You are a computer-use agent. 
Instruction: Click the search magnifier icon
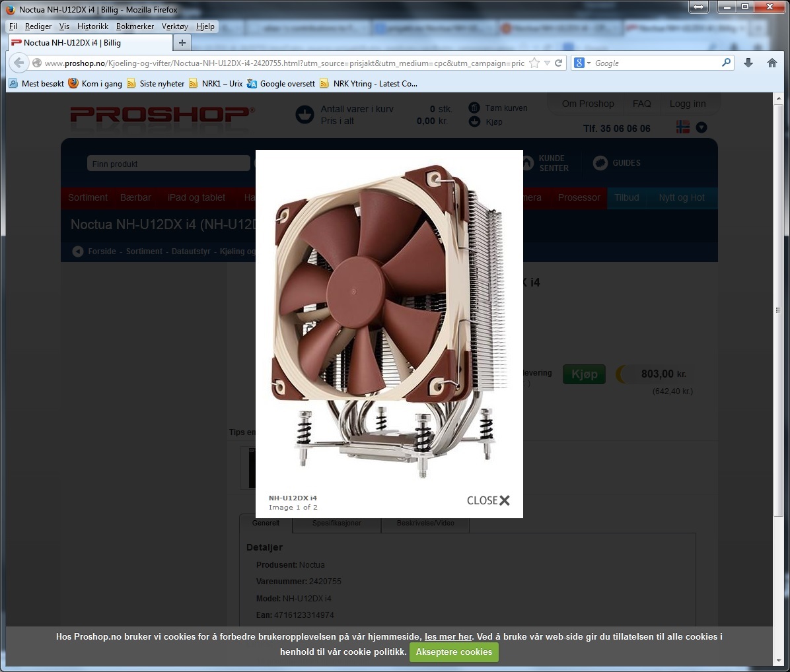click(x=726, y=63)
